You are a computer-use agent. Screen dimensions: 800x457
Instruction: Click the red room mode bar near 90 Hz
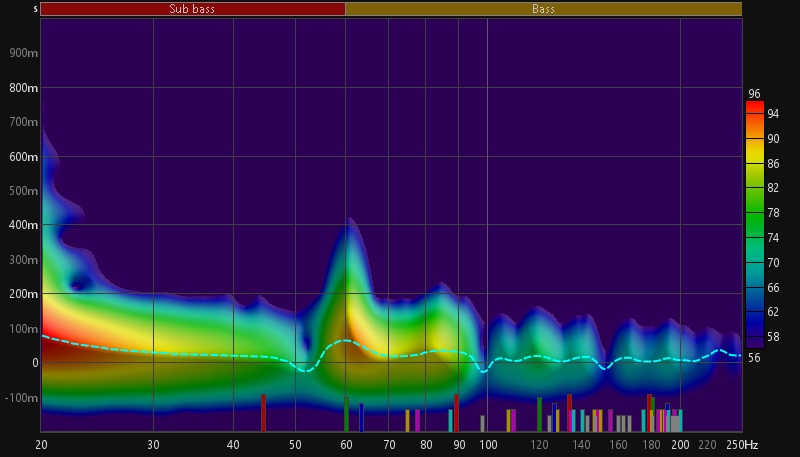tap(456, 412)
